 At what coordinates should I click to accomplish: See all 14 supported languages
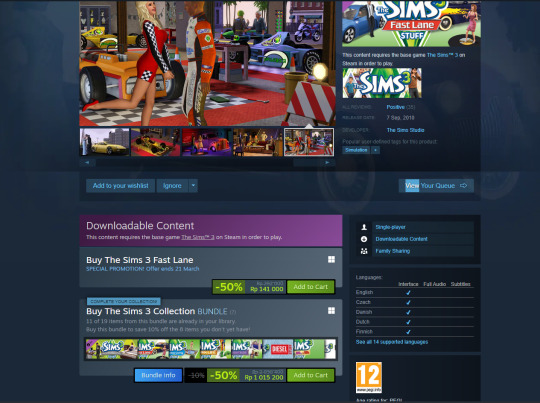coord(392,342)
